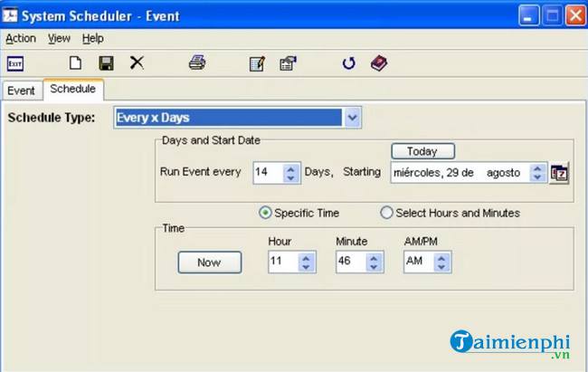This screenshot has width=588, height=372.
Task: Increase the Hour value
Action: click(x=307, y=258)
